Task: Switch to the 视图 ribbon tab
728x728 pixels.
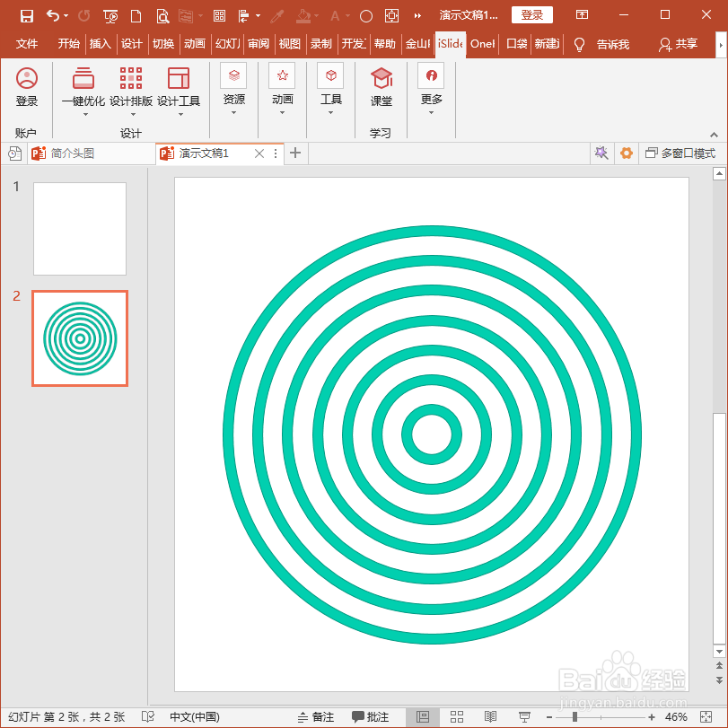Action: point(290,44)
